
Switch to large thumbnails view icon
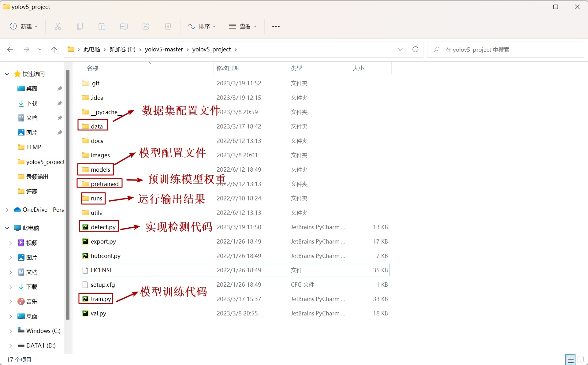pyautogui.click(x=581, y=359)
